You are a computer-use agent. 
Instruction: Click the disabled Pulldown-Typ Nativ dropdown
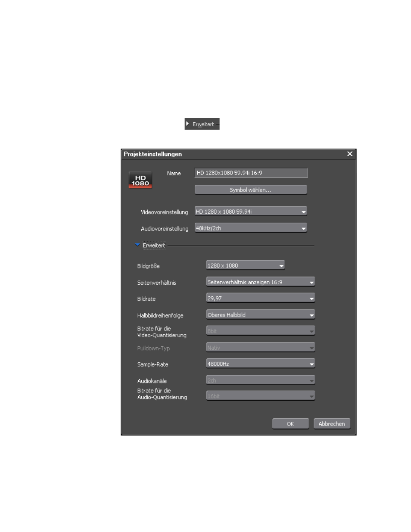261,348
